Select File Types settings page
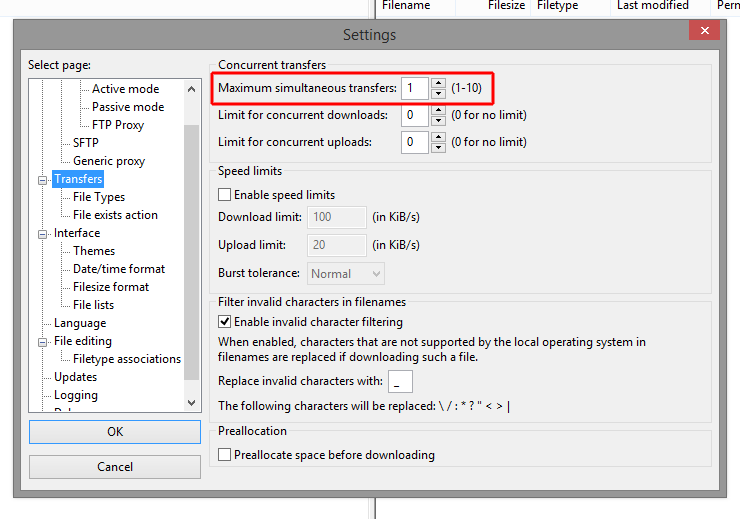740x519 pixels. (98, 197)
